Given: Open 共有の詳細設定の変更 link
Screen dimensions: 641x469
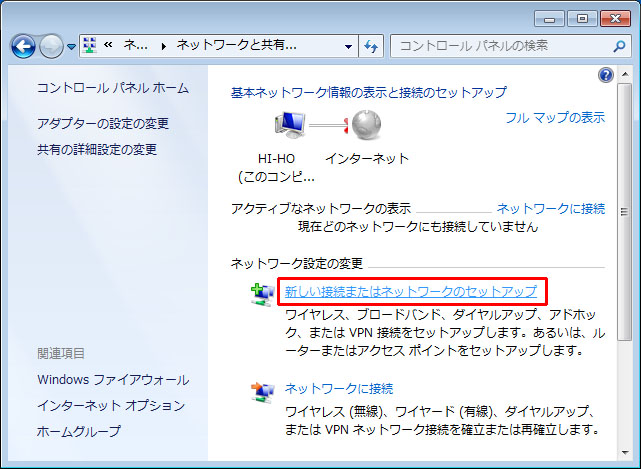Looking at the screenshot, I should [x=97, y=149].
